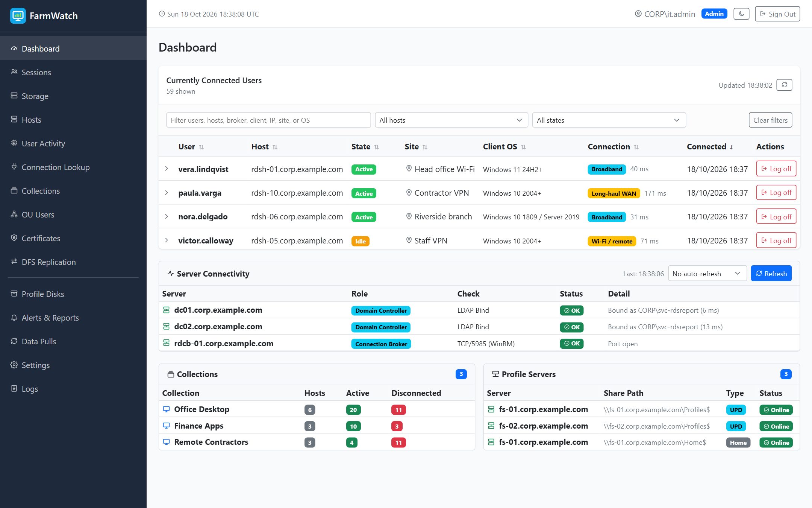Image resolution: width=812 pixels, height=508 pixels.
Task: Open Connection Lookup page
Action: click(73, 167)
